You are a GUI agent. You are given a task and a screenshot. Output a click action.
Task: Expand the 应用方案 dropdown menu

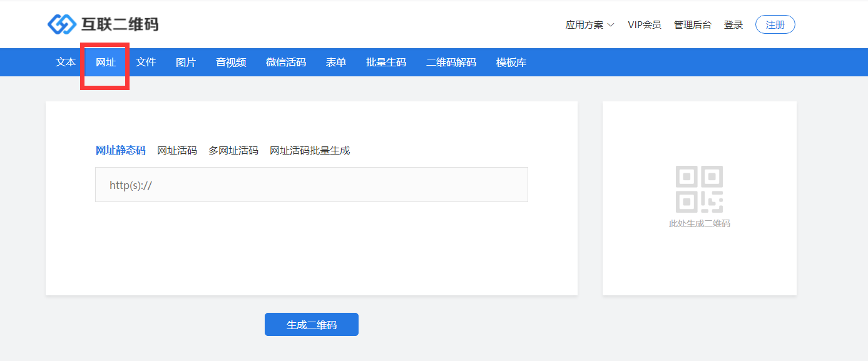pyautogui.click(x=590, y=25)
